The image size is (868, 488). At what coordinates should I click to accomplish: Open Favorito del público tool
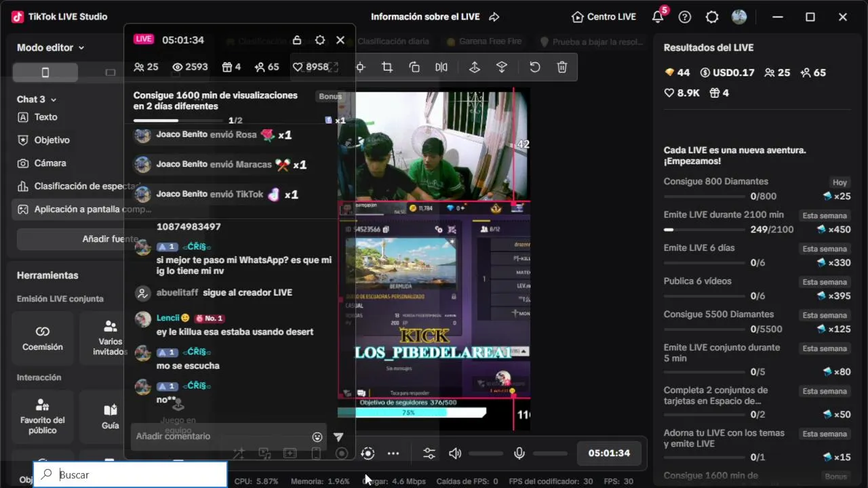tap(43, 416)
